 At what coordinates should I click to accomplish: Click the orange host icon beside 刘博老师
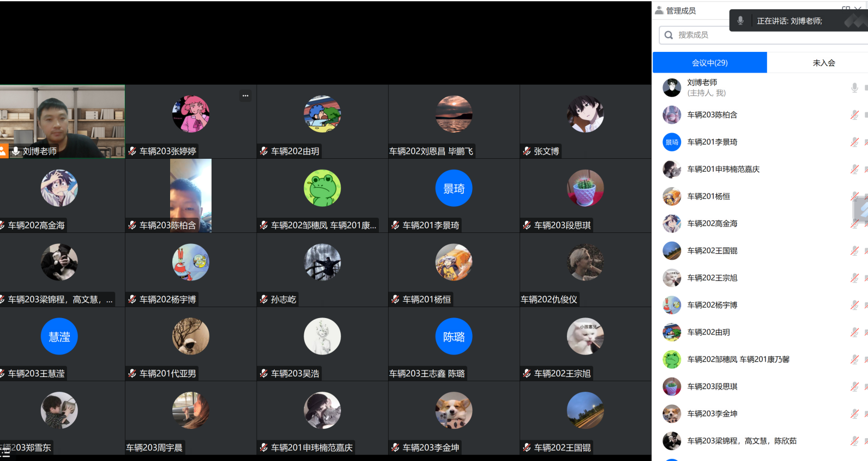[x=4, y=151]
